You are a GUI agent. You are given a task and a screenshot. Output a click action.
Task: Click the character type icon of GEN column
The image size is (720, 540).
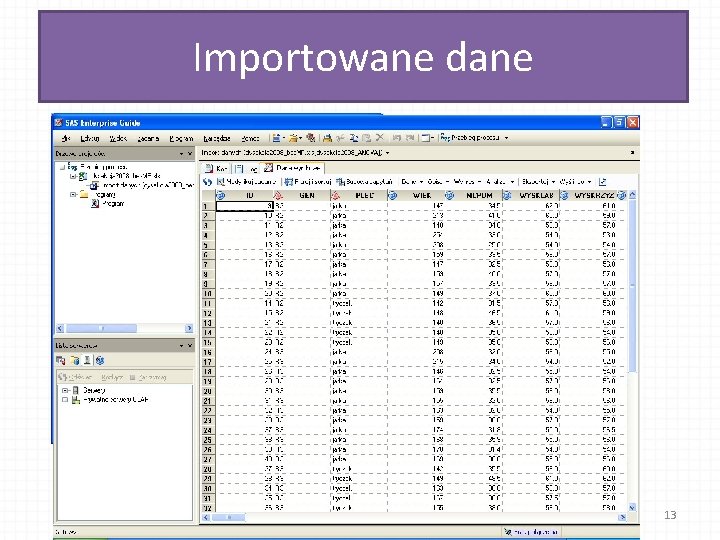point(278,195)
